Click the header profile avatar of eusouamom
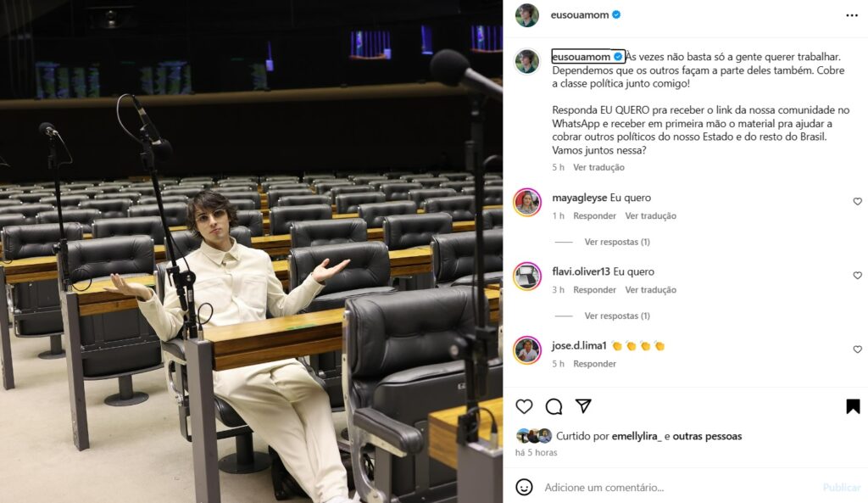The height and width of the screenshot is (503, 868). (527, 15)
